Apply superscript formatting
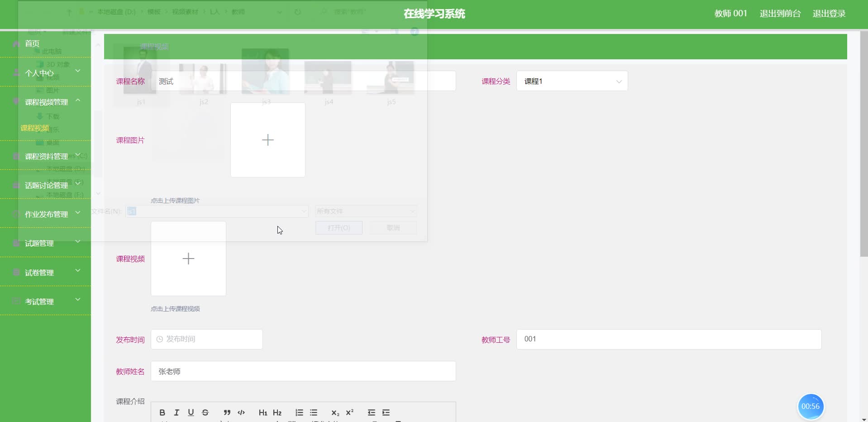Screen dimensions: 868x422 click(x=349, y=412)
